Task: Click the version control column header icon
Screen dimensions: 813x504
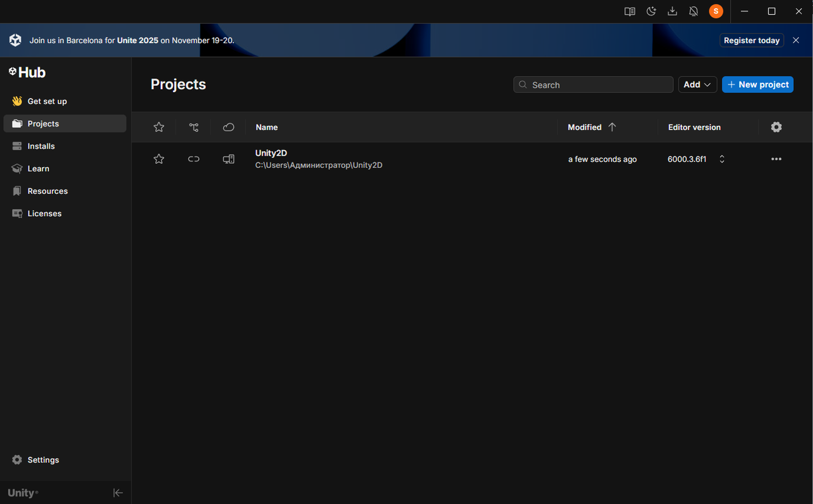Action: click(194, 127)
